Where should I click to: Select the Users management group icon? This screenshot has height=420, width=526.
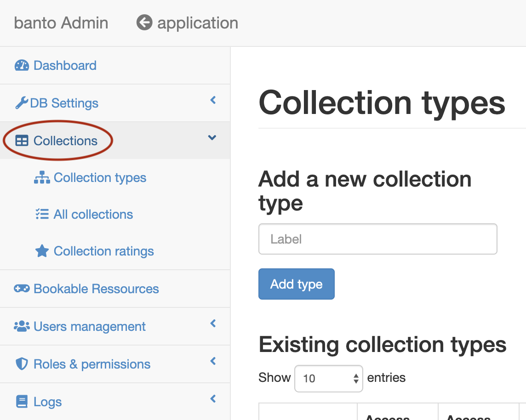click(x=22, y=326)
